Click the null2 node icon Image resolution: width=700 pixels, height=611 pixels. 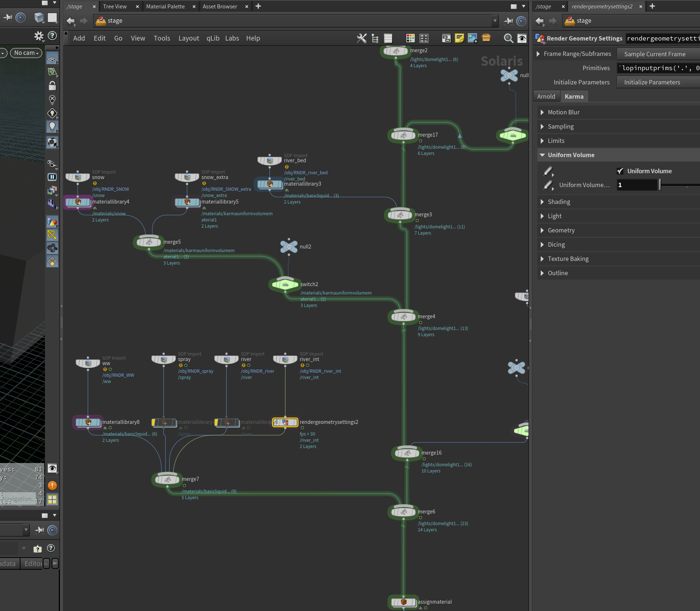pyautogui.click(x=289, y=247)
